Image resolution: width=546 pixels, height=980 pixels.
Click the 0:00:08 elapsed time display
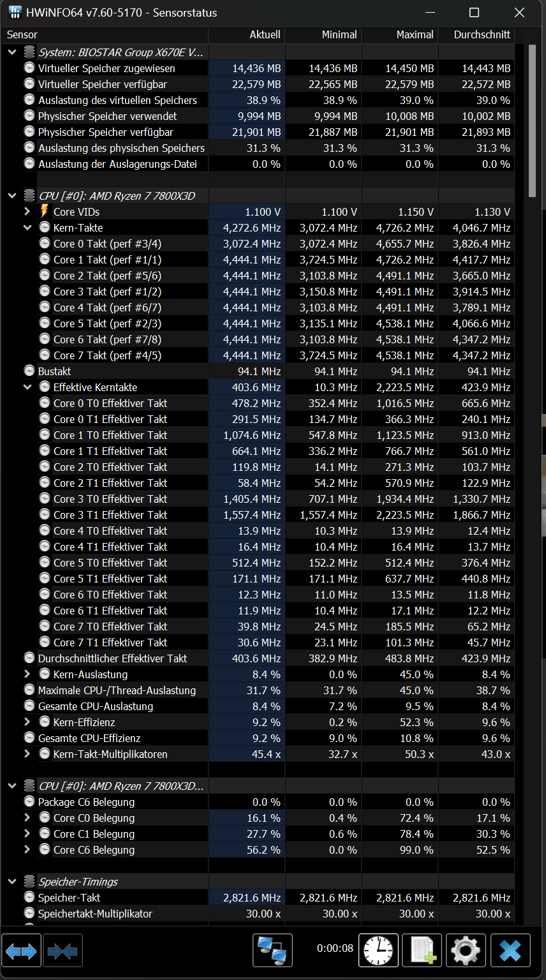(335, 948)
